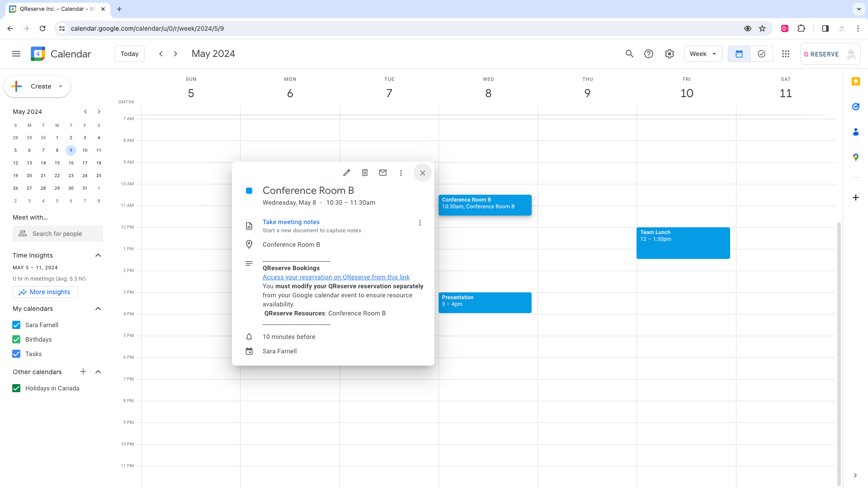Disable the Holidays in Canada calendar
868x488 pixels.
click(16, 388)
